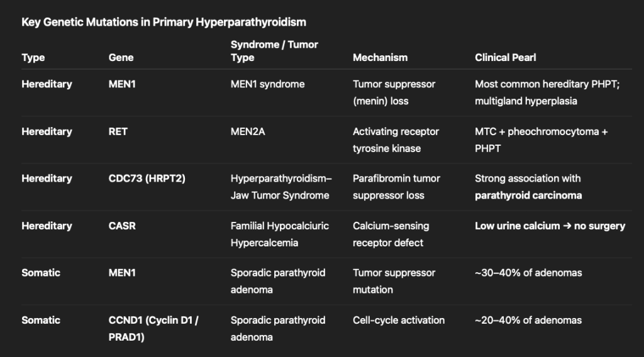This screenshot has width=644, height=357.
Task: Click the Clinical Pearl column header
Action: click(505, 57)
